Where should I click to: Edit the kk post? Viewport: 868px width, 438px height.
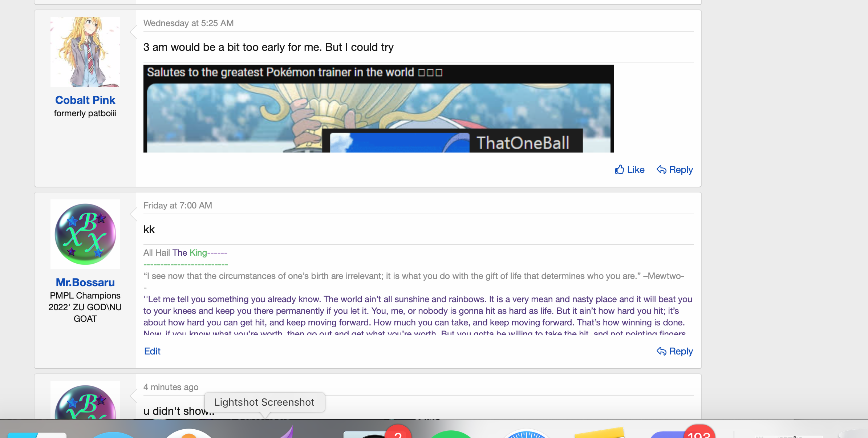152,351
